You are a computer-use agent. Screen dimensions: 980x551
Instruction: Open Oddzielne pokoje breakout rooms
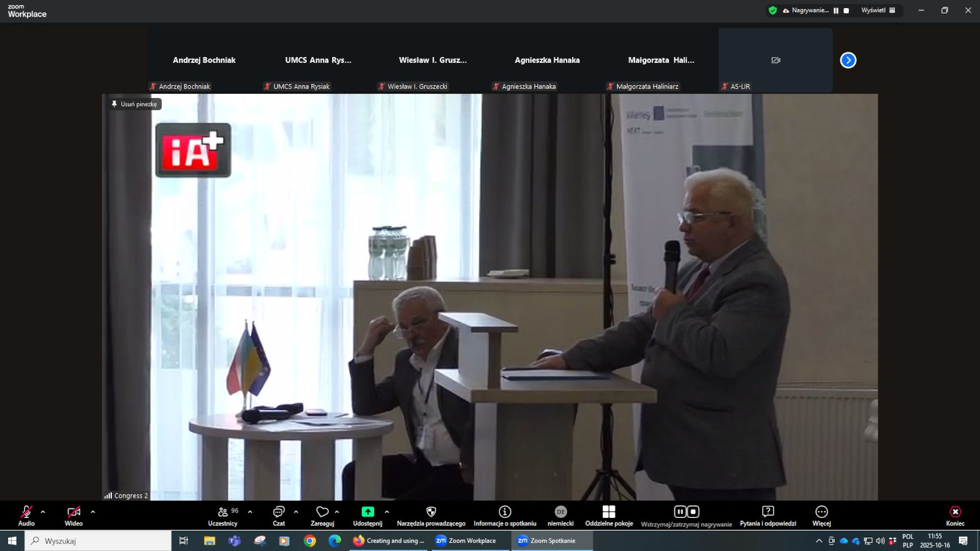tap(609, 515)
